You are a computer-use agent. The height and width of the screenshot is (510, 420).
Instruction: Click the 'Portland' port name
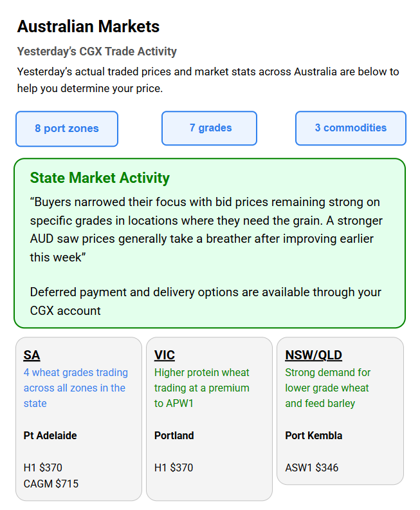[x=174, y=435]
